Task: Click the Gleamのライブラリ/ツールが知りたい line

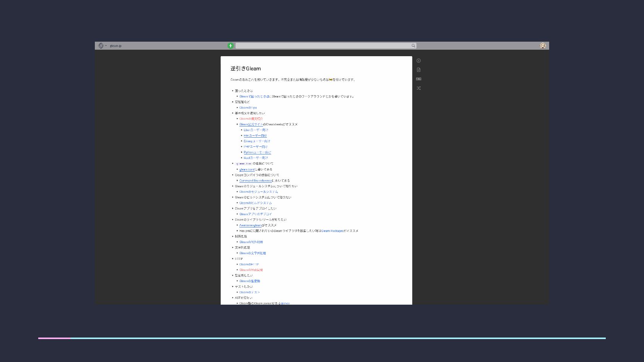Action: point(260,220)
